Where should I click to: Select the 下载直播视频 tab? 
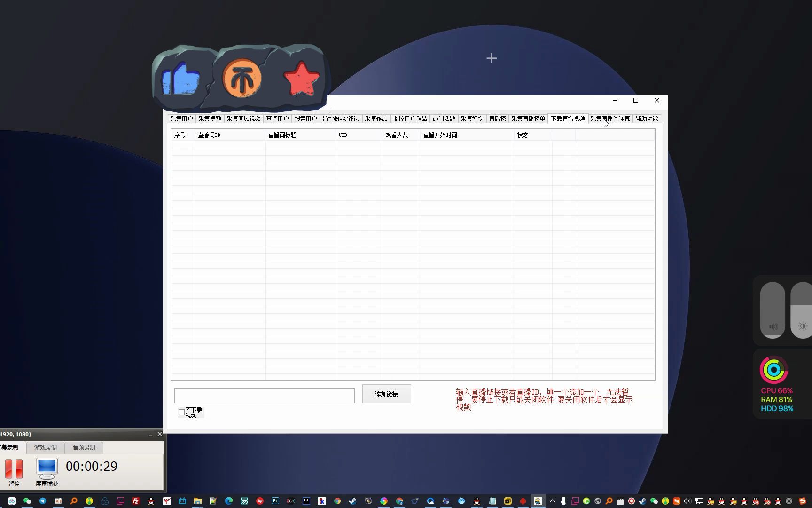(568, 118)
